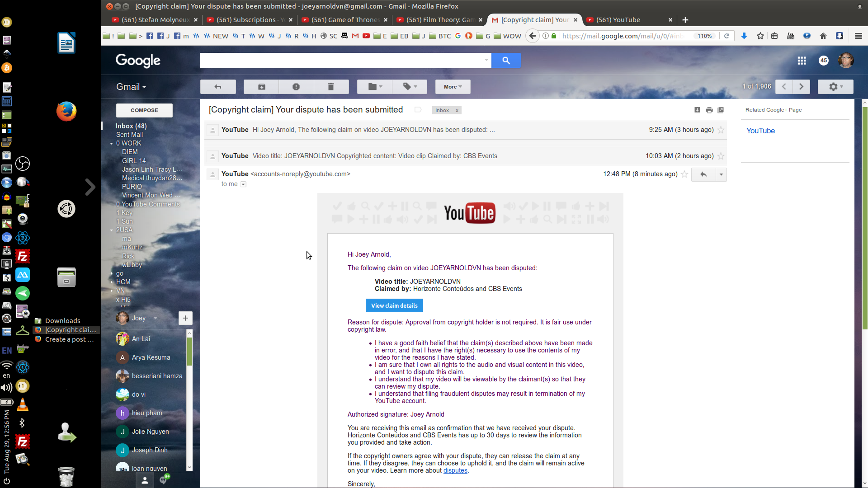Open Inbox (48) folder
This screenshot has width=868, height=488.
[131, 126]
